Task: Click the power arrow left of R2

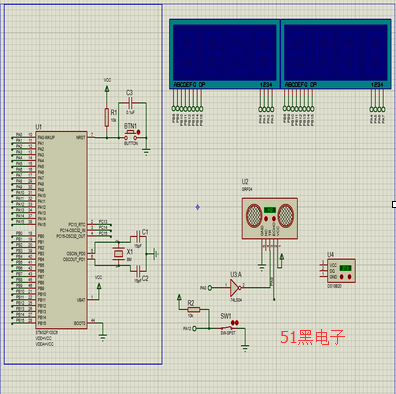Action: [x=179, y=297]
